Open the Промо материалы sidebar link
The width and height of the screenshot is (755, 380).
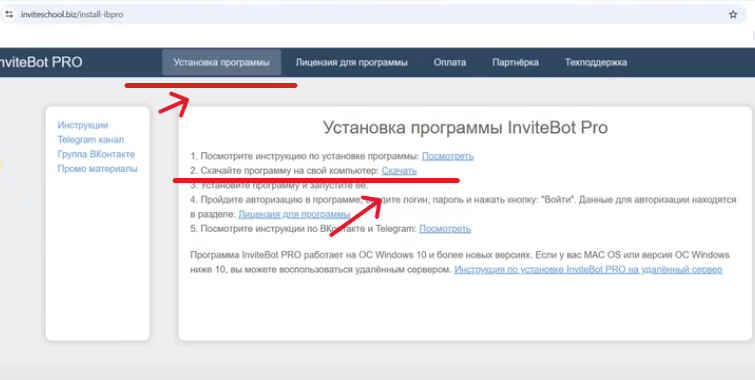coord(97,169)
